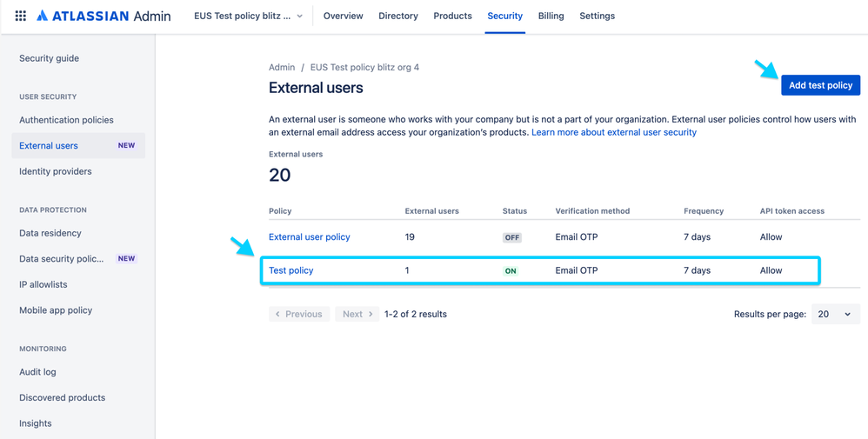Click the Next pagination button
This screenshot has height=439, width=868.
357,314
